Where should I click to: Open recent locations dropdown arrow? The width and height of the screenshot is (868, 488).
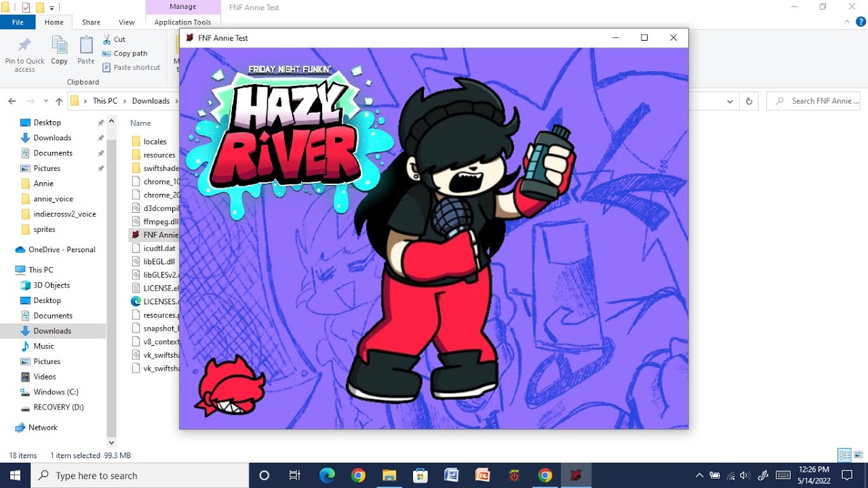pyautogui.click(x=45, y=101)
